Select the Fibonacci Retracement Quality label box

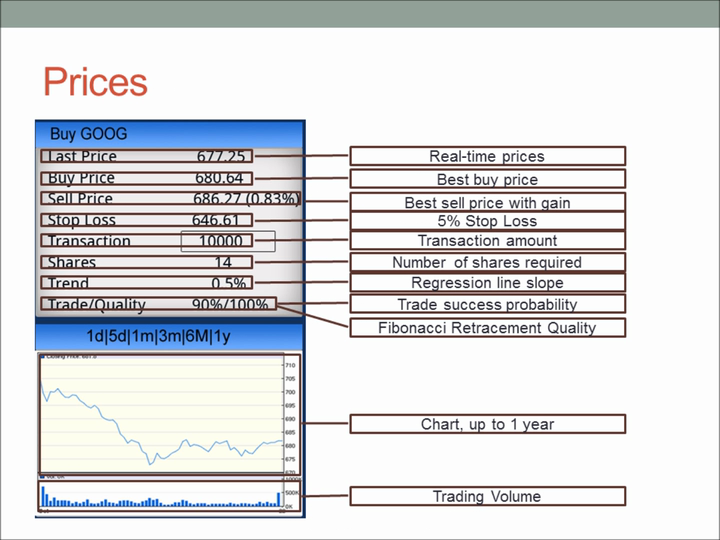pos(487,328)
